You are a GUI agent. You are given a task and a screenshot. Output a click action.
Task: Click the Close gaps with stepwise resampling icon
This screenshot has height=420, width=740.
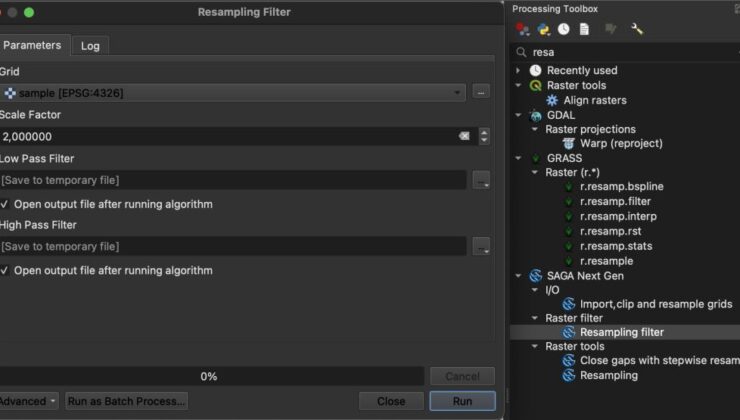(x=569, y=361)
